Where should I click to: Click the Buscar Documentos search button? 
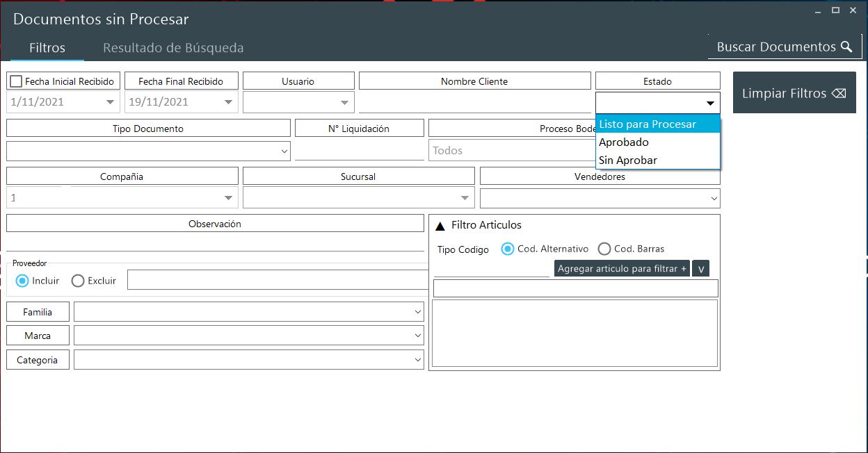[784, 47]
